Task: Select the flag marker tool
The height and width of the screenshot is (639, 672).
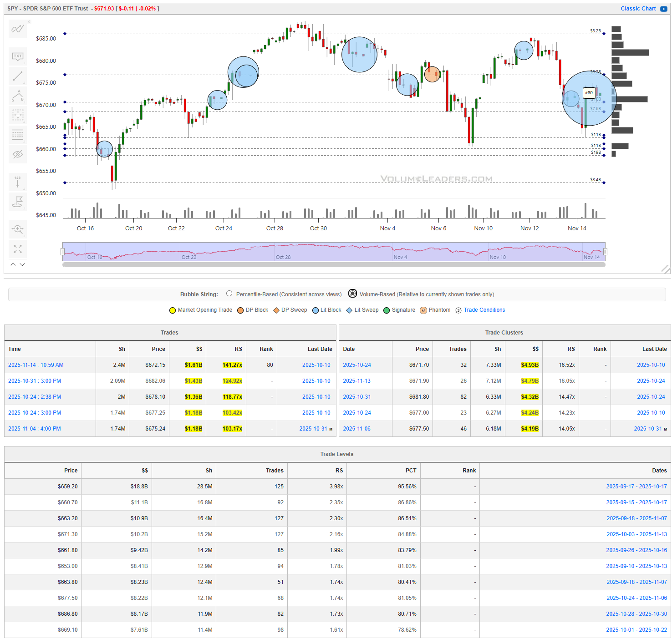Action: click(x=18, y=201)
